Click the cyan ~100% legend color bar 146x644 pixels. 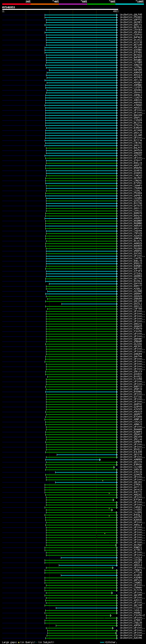tap(130, 4)
